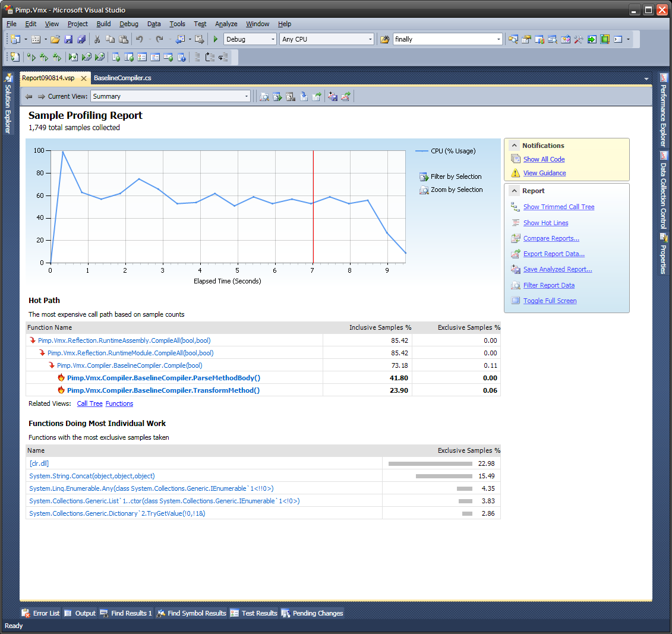The image size is (672, 634).
Task: Click the Open File folder icon
Action: tap(55, 39)
